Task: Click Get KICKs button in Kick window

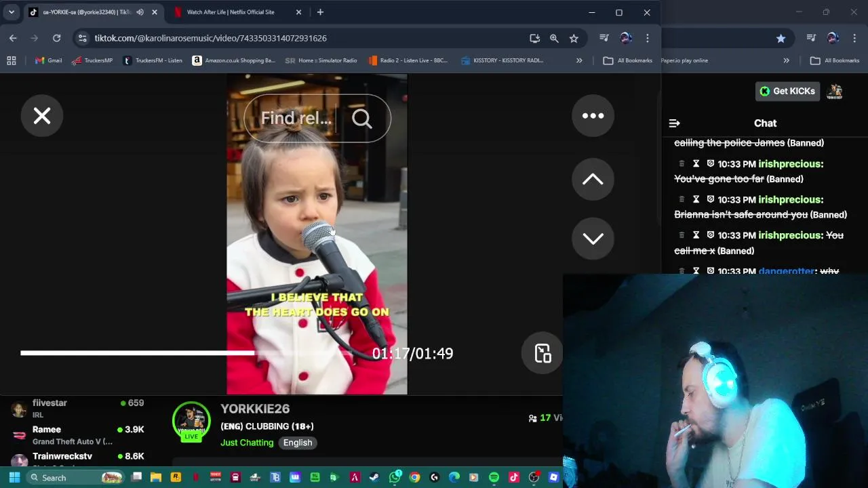Action: [787, 91]
